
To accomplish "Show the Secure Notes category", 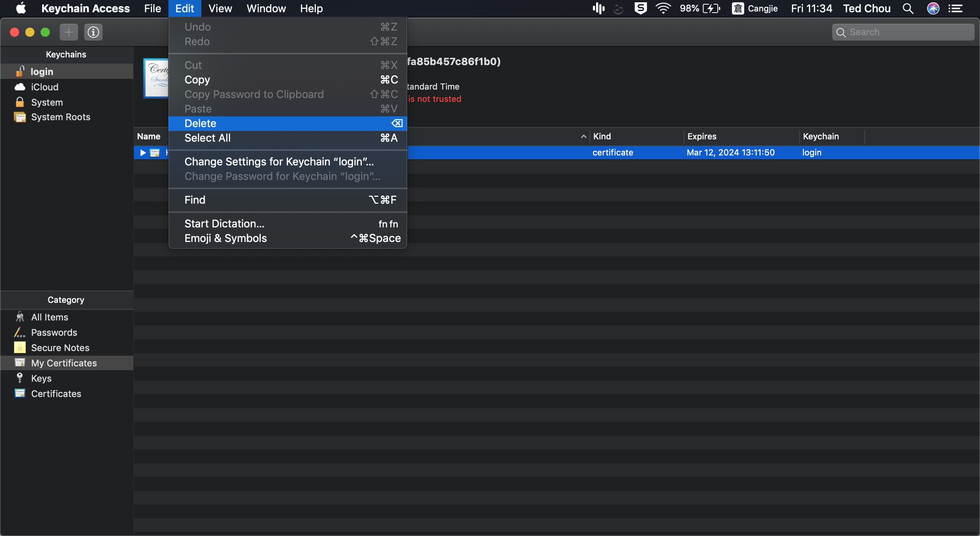I will (67, 348).
